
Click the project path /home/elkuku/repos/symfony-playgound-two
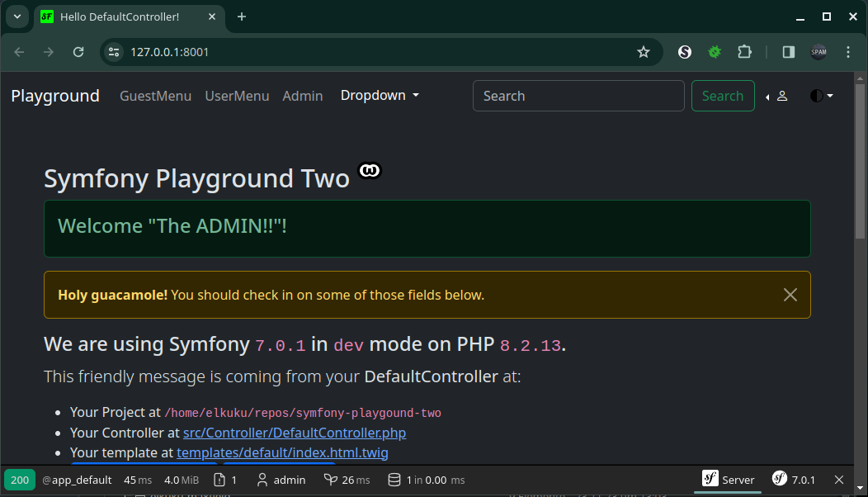(x=303, y=413)
